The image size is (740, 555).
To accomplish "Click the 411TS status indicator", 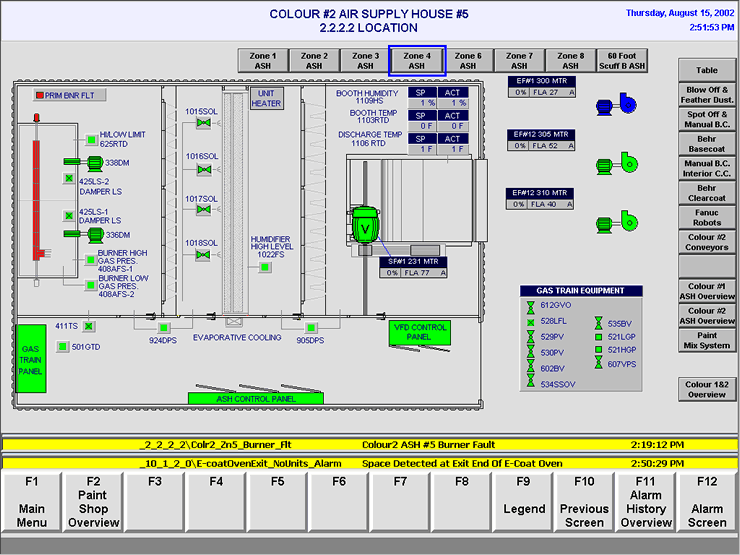I will coord(88,326).
